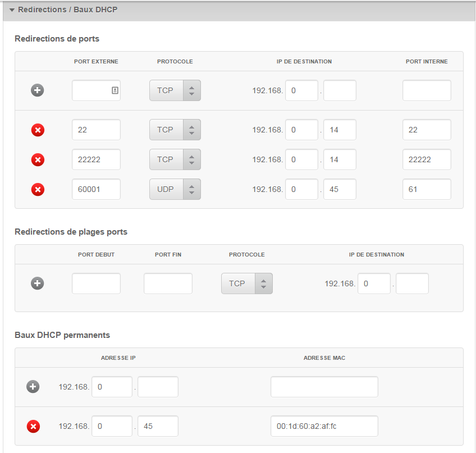Click the contact icon in external port field
476x453 pixels.
(115, 90)
